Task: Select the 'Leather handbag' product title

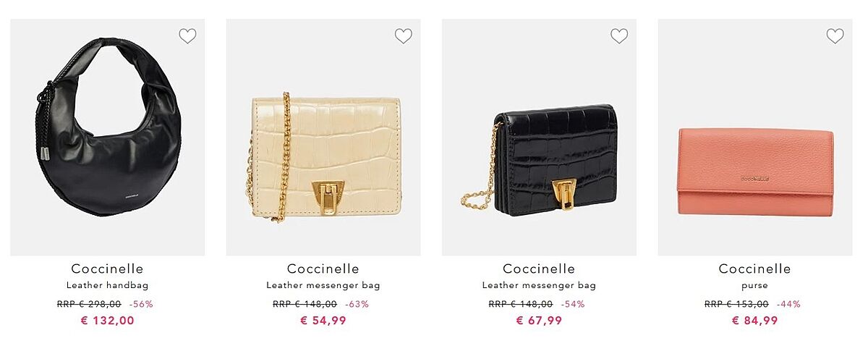Action: pyautogui.click(x=108, y=286)
